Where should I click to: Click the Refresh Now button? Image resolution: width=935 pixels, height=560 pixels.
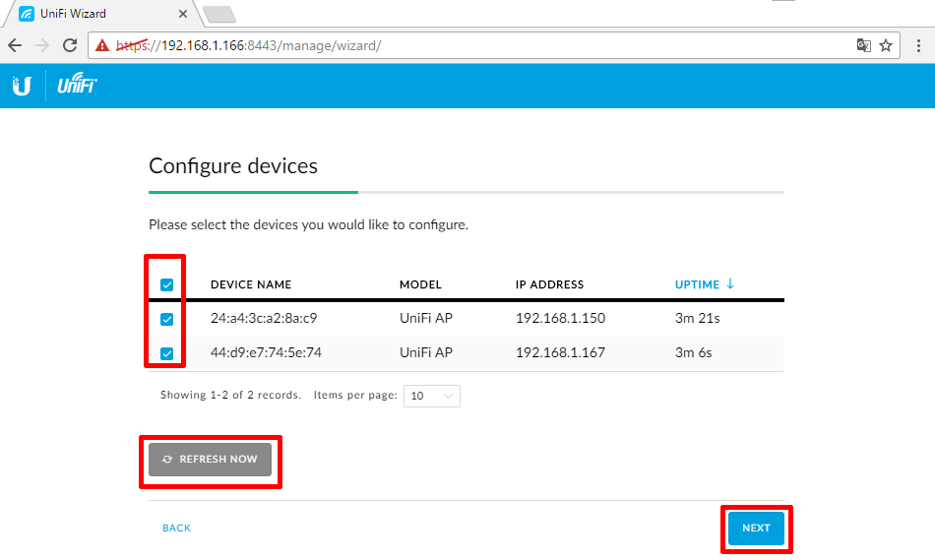click(210, 460)
